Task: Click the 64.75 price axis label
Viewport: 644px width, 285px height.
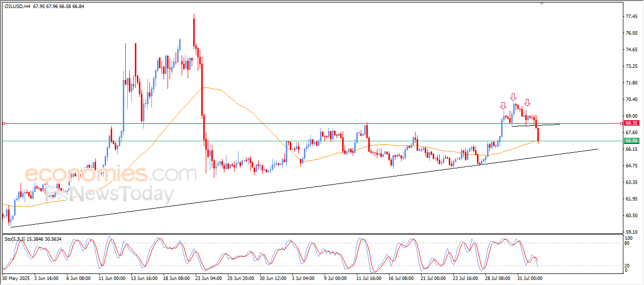Action: tap(632, 166)
